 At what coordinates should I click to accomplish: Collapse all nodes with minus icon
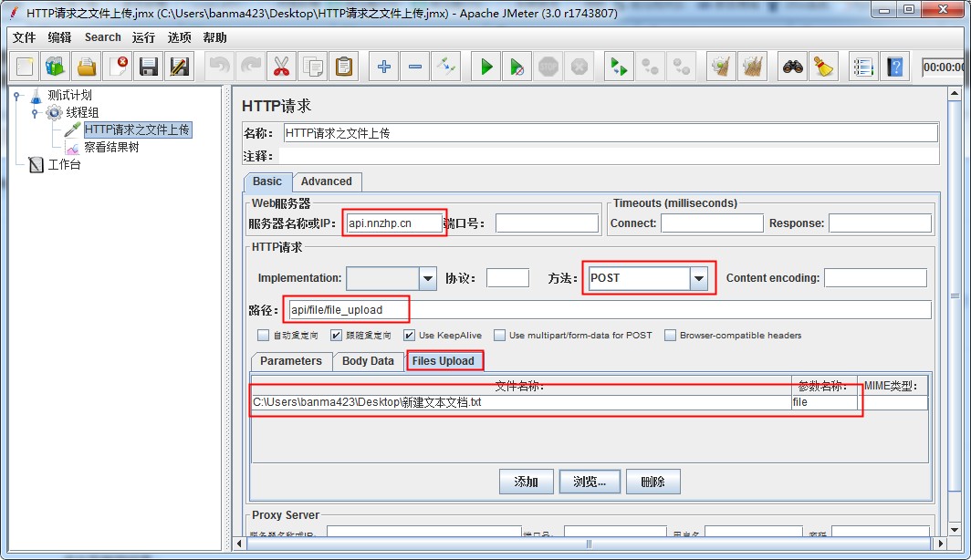415,67
